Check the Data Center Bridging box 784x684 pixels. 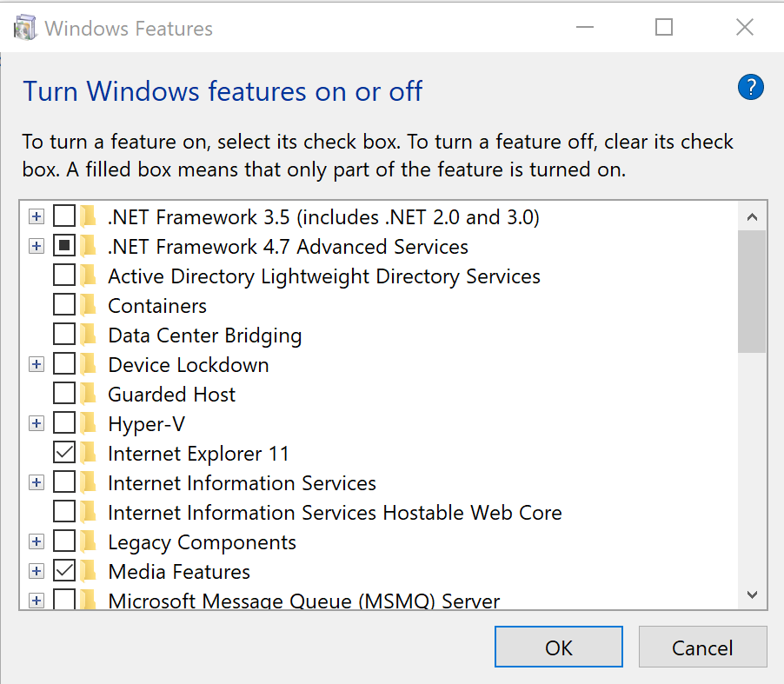(64, 334)
